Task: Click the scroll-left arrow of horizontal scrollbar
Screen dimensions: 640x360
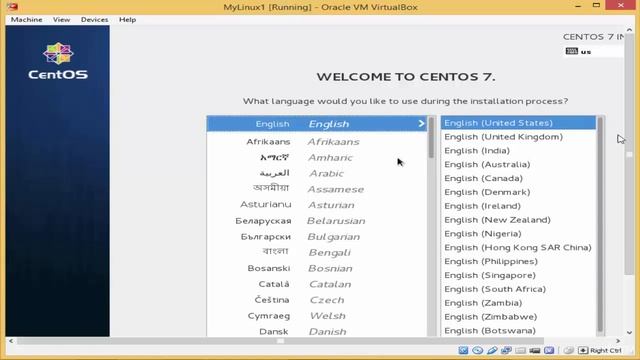Action: click(11, 341)
